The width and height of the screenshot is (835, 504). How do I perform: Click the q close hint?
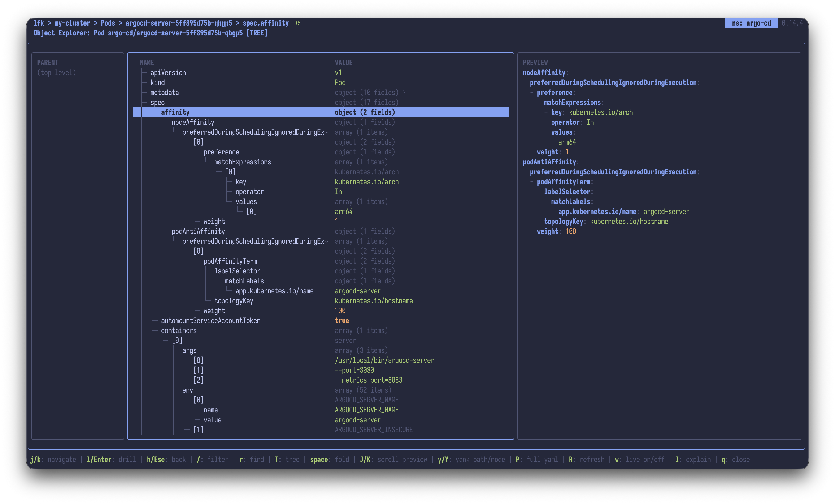point(735,460)
